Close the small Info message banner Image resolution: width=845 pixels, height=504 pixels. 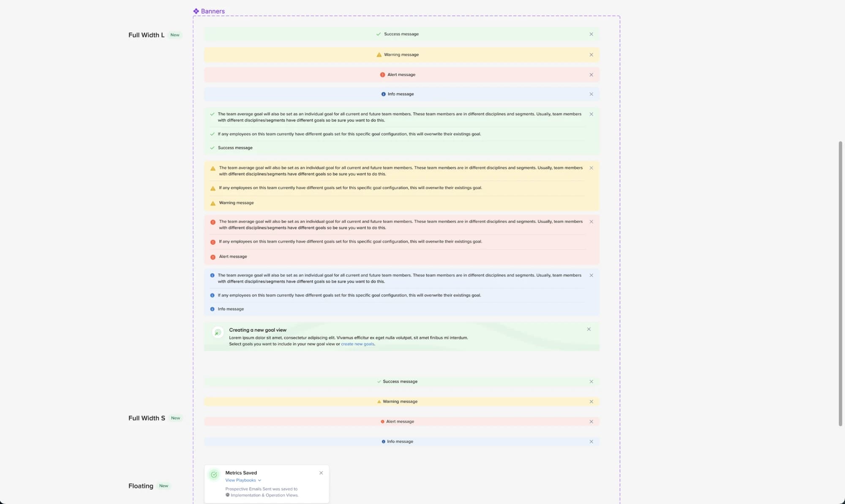point(591,442)
